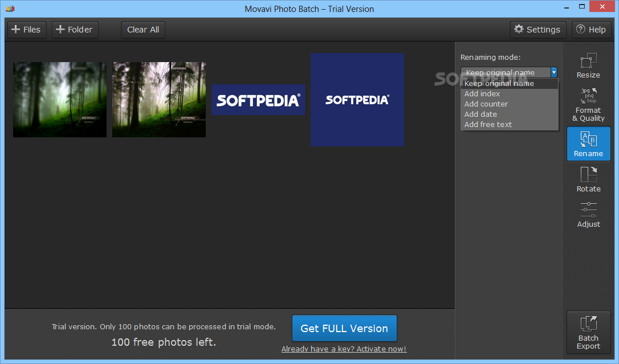Select the second misty forest thumbnail
The height and width of the screenshot is (364, 619).
coord(158,99)
